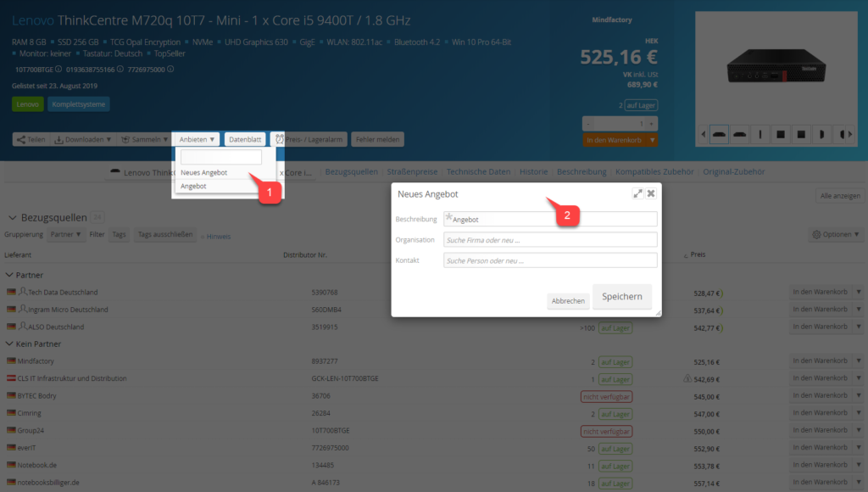Open the Technische Daten tab

[478, 171]
